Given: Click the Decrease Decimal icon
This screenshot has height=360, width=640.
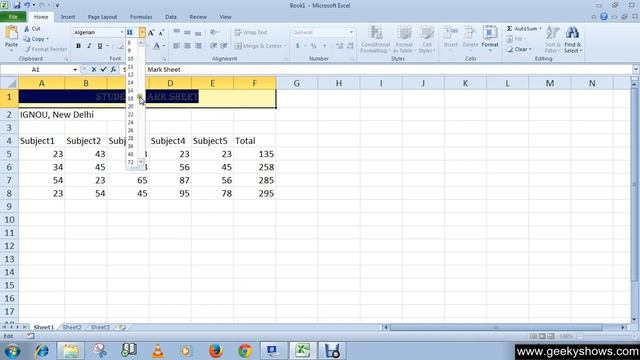Looking at the screenshot, I should click(350, 46).
